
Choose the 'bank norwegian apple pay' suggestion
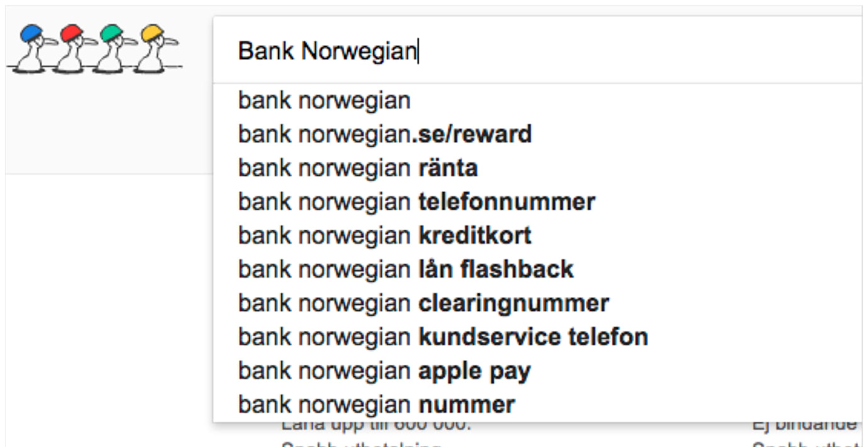tap(384, 371)
